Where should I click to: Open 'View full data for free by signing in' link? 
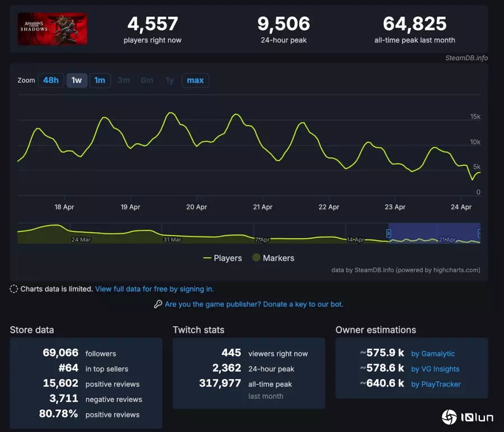click(155, 289)
